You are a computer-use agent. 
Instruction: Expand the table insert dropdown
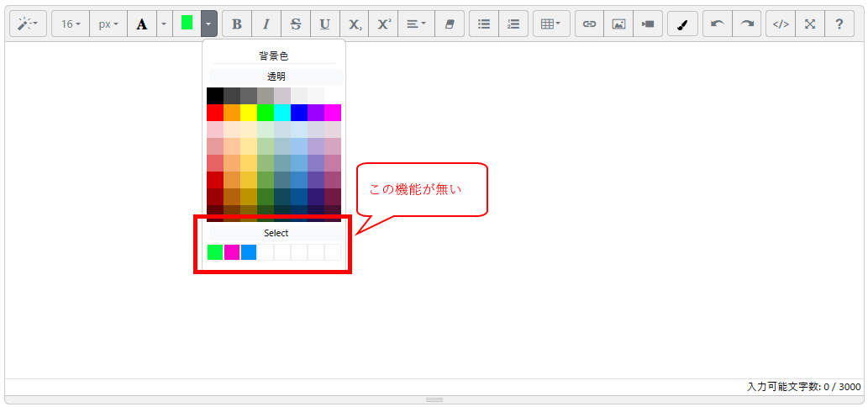click(551, 24)
